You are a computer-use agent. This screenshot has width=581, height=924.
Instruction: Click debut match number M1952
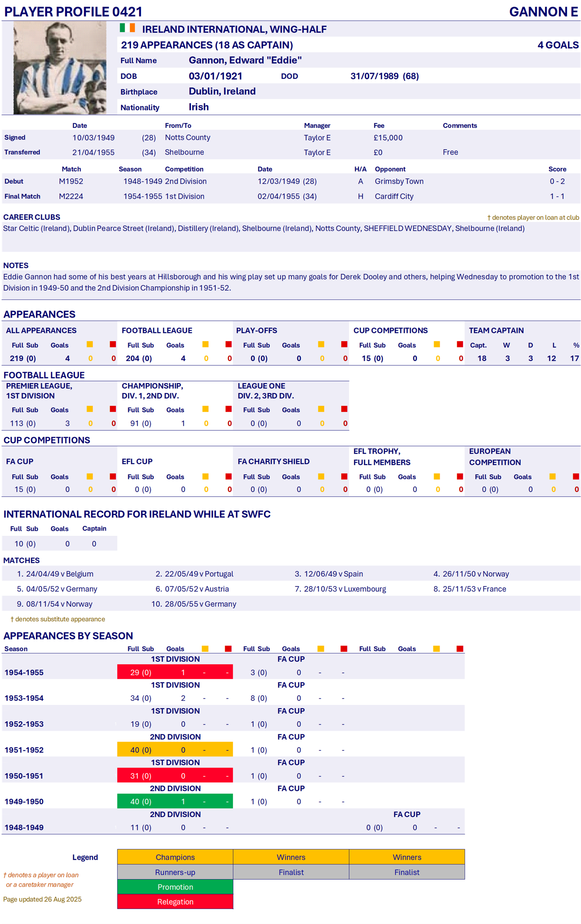tap(71, 181)
